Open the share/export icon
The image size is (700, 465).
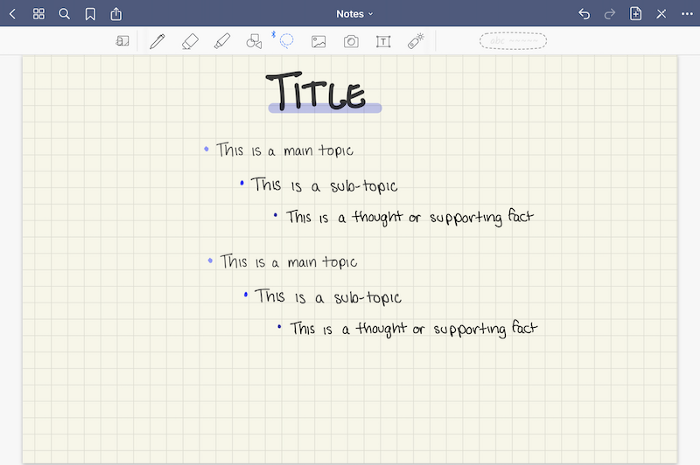tap(116, 14)
